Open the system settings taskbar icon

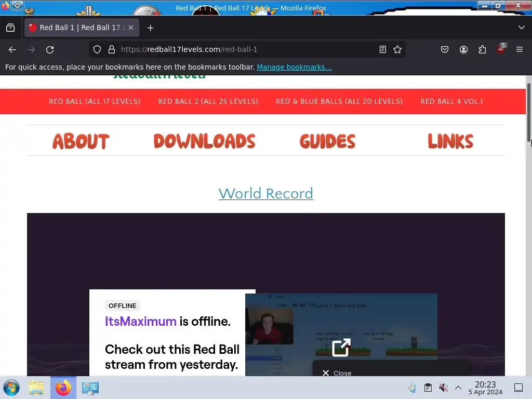click(x=90, y=388)
